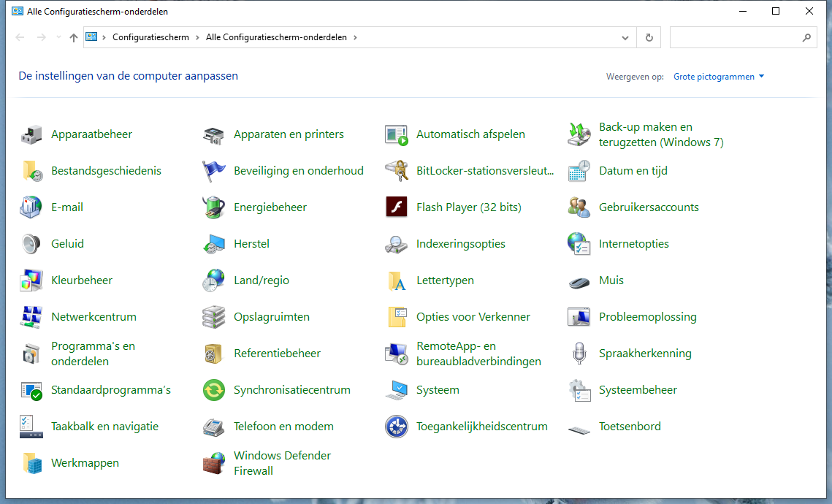Open the Spraakherkenning microphone icon
The width and height of the screenshot is (832, 504).
pyautogui.click(x=579, y=354)
